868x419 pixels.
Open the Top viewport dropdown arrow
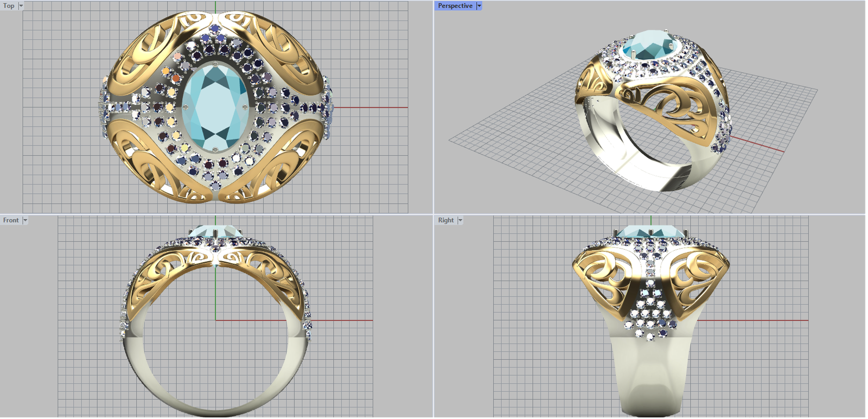21,6
